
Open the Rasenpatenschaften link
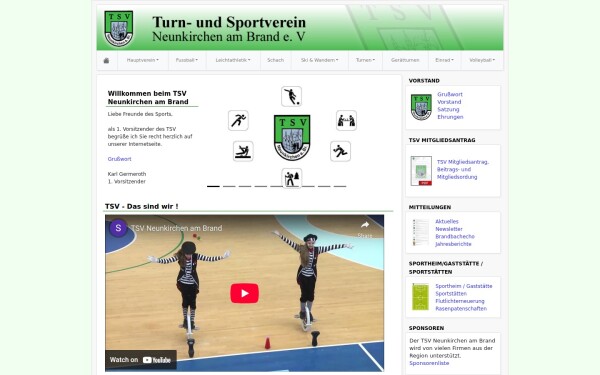[x=461, y=309]
